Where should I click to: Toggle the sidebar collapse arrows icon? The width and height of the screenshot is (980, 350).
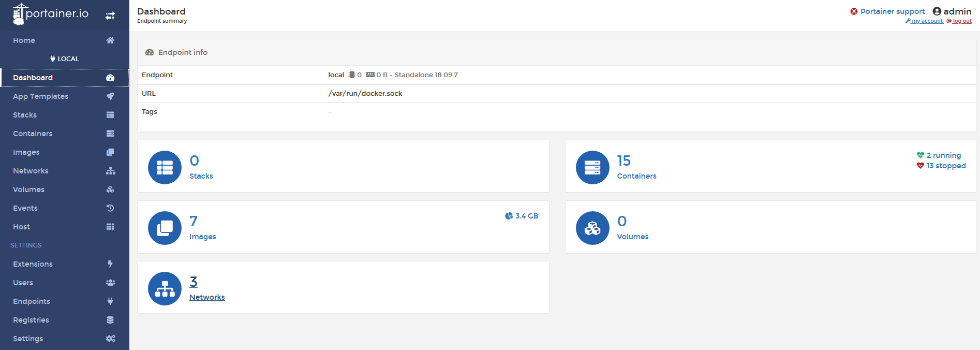[x=110, y=16]
